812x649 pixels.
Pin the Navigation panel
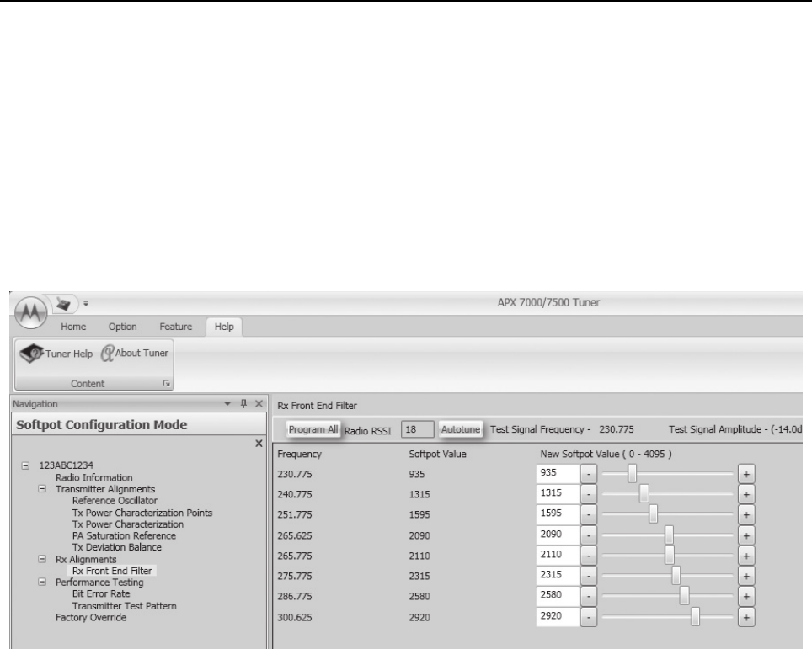click(x=243, y=403)
